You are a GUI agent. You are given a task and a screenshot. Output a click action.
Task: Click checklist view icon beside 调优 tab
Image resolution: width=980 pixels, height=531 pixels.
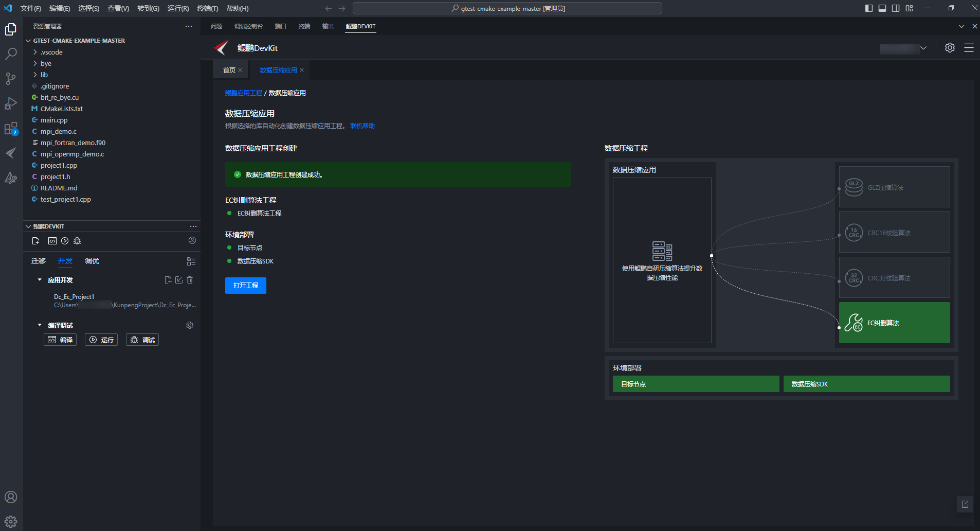[x=191, y=261]
